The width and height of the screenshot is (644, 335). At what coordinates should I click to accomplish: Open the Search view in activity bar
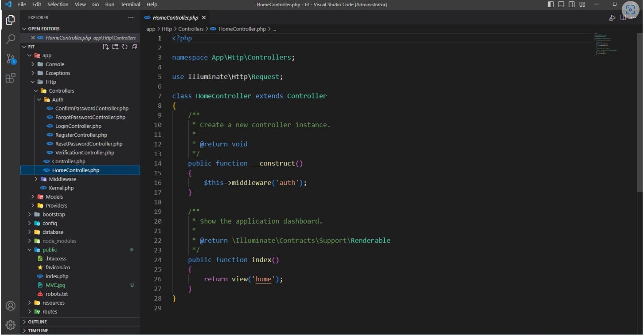(x=10, y=39)
